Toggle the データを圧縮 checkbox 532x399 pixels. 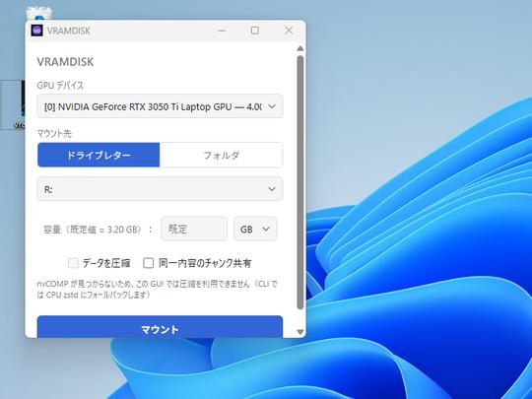pos(73,263)
